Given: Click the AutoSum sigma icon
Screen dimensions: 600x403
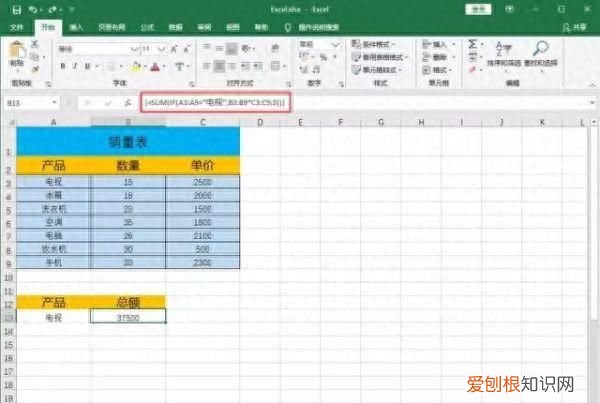Looking at the screenshot, I should tap(473, 44).
